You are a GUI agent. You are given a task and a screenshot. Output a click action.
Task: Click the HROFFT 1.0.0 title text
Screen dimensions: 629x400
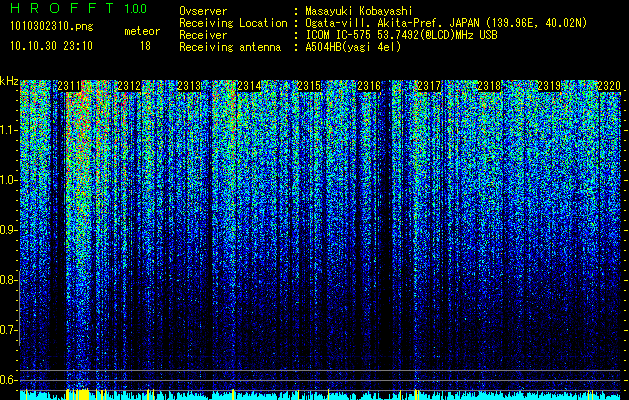(x=78, y=8)
